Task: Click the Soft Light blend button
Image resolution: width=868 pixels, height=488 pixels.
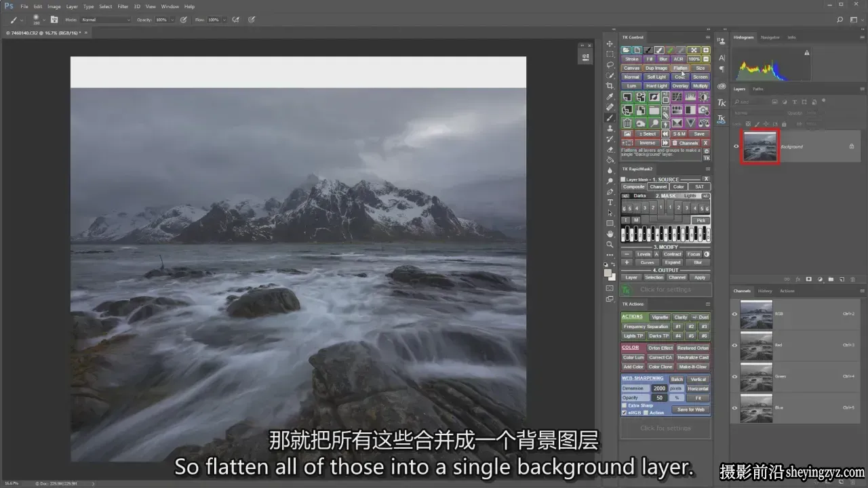Action: click(x=656, y=77)
